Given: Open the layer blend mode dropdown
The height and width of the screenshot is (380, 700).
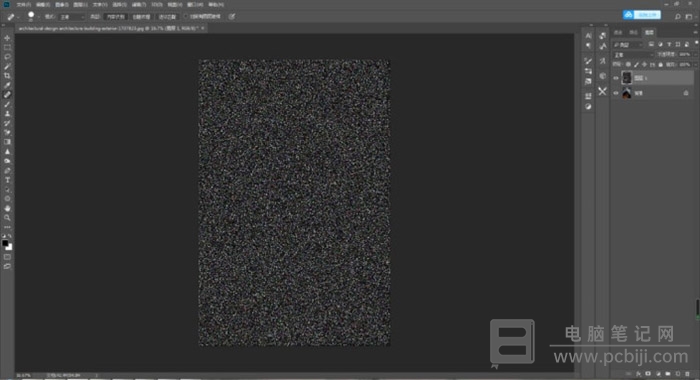Looking at the screenshot, I should click(x=633, y=55).
